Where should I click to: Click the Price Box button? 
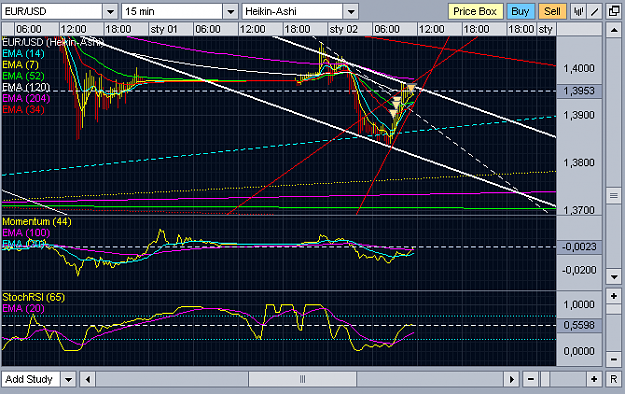475,12
